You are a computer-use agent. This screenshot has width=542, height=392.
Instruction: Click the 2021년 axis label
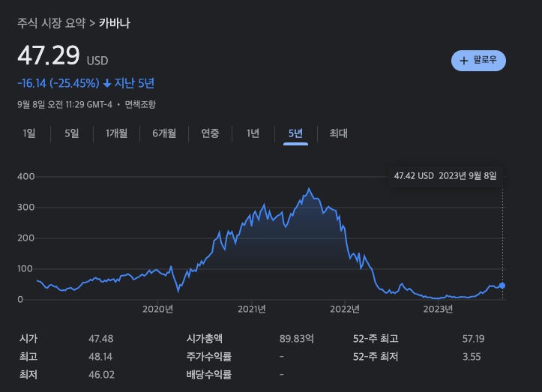tap(252, 309)
